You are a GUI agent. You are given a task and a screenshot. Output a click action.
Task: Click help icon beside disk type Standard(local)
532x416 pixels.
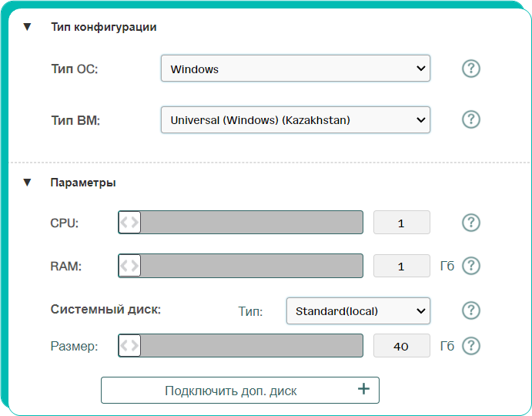(471, 310)
